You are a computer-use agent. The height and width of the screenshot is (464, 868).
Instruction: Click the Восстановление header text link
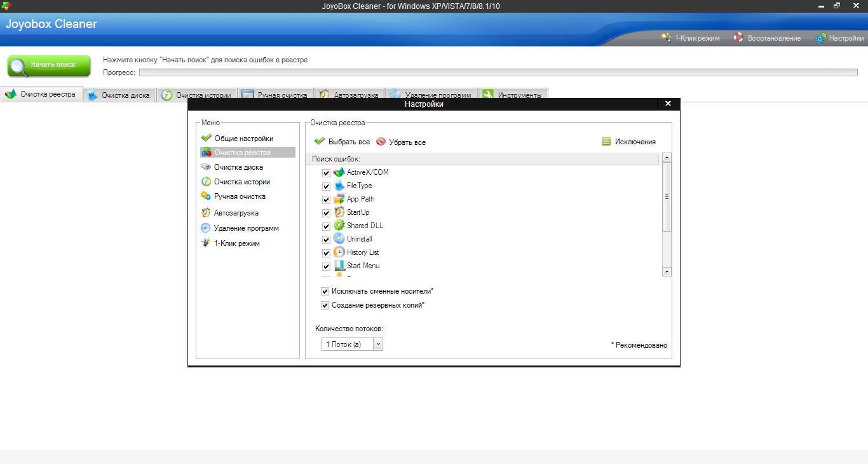pos(774,38)
